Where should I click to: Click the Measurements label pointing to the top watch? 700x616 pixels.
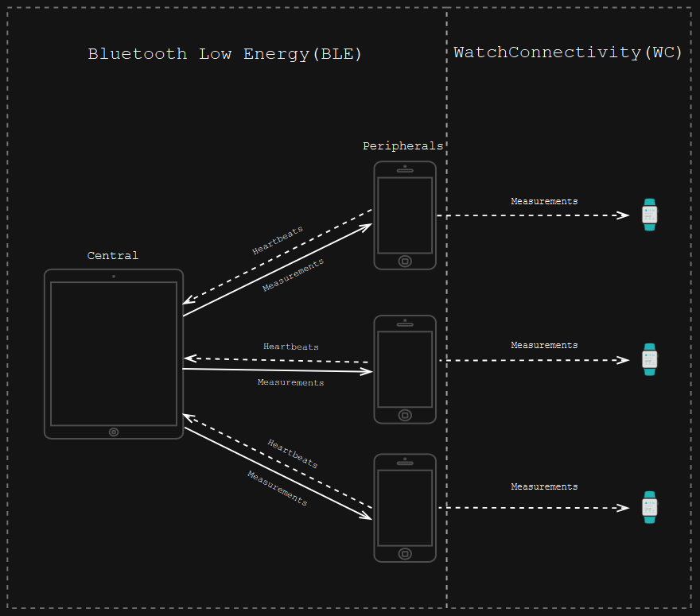pyautogui.click(x=544, y=201)
